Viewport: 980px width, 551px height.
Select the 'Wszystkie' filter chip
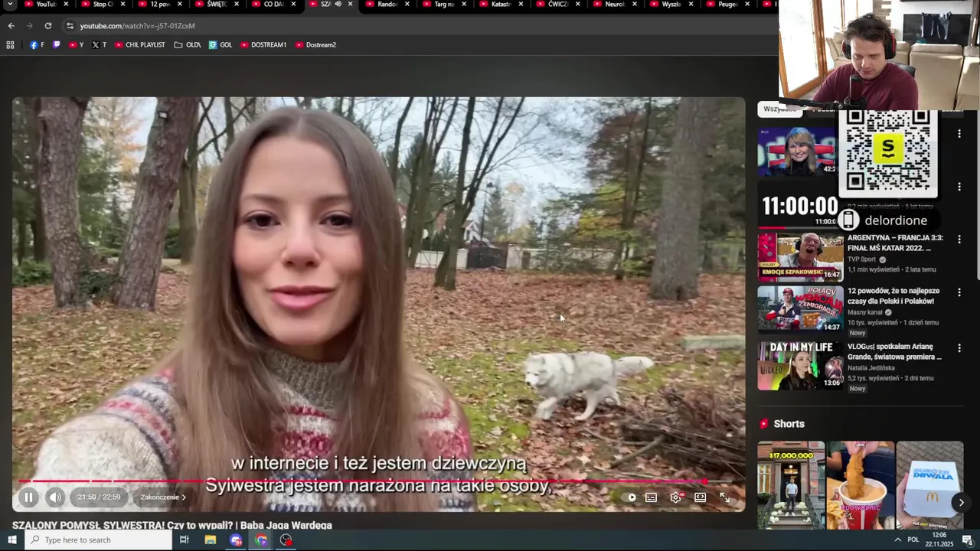(x=779, y=109)
